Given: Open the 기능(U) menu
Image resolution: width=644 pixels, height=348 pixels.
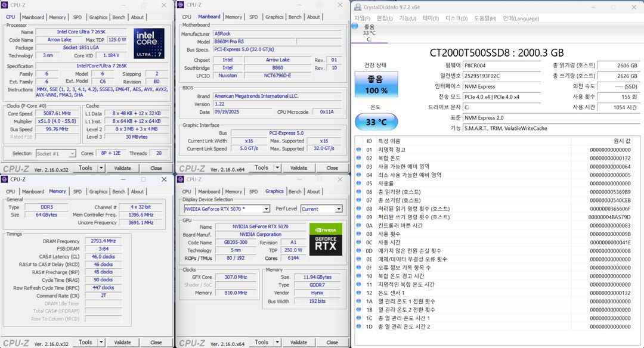Looking at the screenshot, I should tap(407, 18).
